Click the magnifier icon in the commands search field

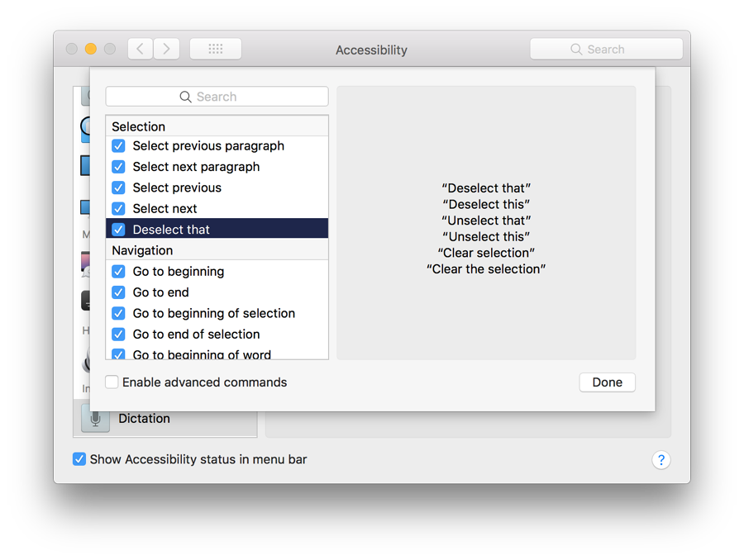coord(185,97)
